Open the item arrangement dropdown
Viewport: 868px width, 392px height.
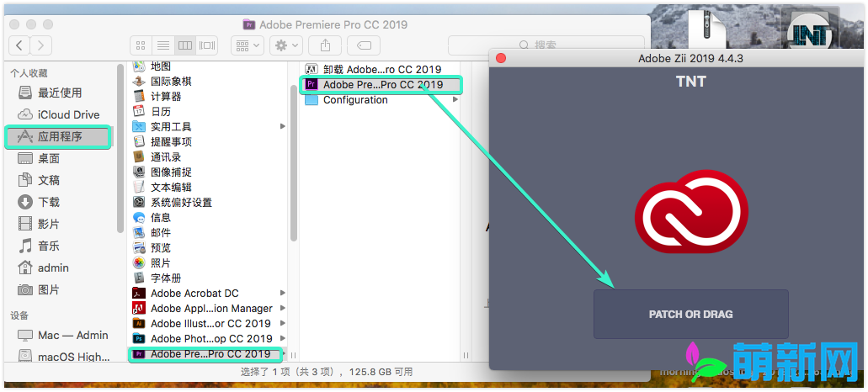pyautogui.click(x=248, y=45)
